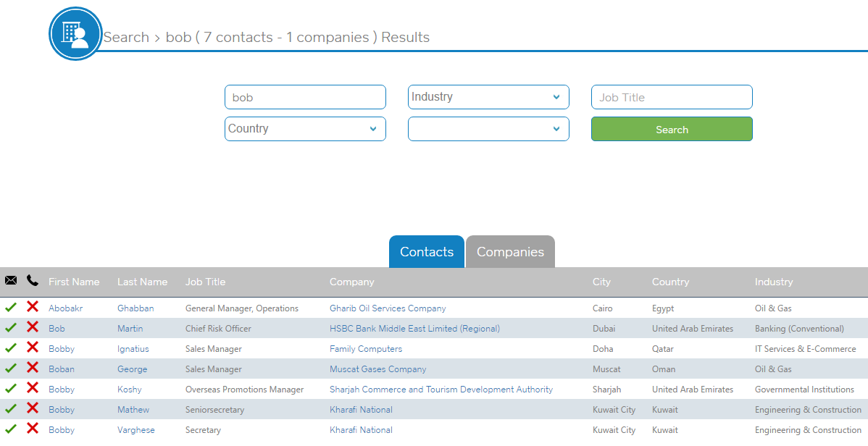Image resolution: width=868 pixels, height=446 pixels.
Task: Click Banking (Conventional) industry cell
Action: [x=799, y=329]
